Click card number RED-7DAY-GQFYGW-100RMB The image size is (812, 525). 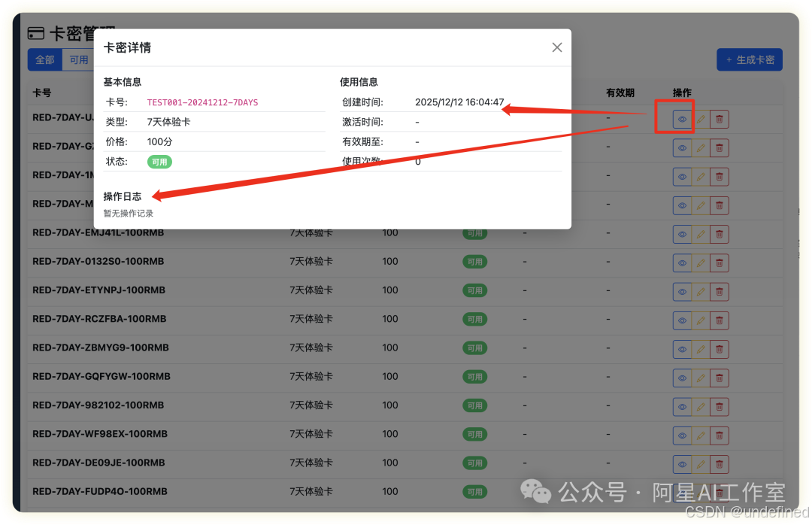[x=101, y=377]
